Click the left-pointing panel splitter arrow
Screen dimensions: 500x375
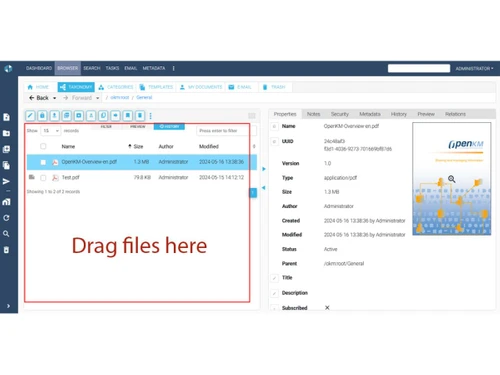[x=264, y=188]
